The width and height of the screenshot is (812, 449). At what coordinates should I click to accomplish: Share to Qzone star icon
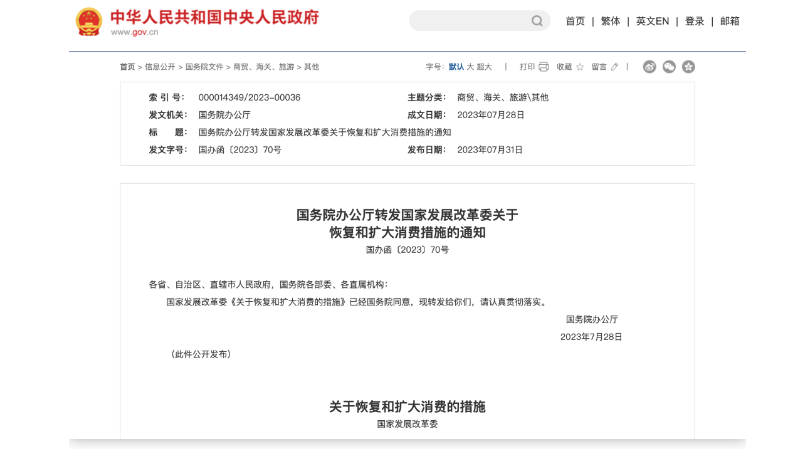(x=688, y=67)
